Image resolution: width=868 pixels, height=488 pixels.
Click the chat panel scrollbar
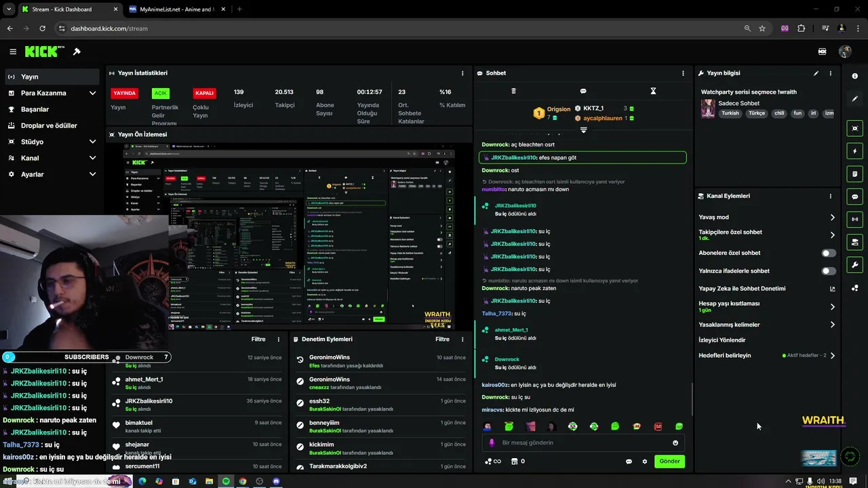[692, 399]
